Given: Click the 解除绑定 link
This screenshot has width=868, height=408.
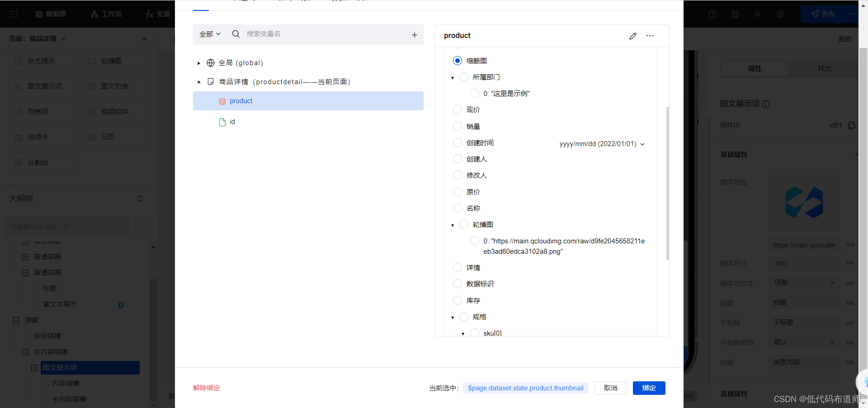Looking at the screenshot, I should tap(207, 388).
